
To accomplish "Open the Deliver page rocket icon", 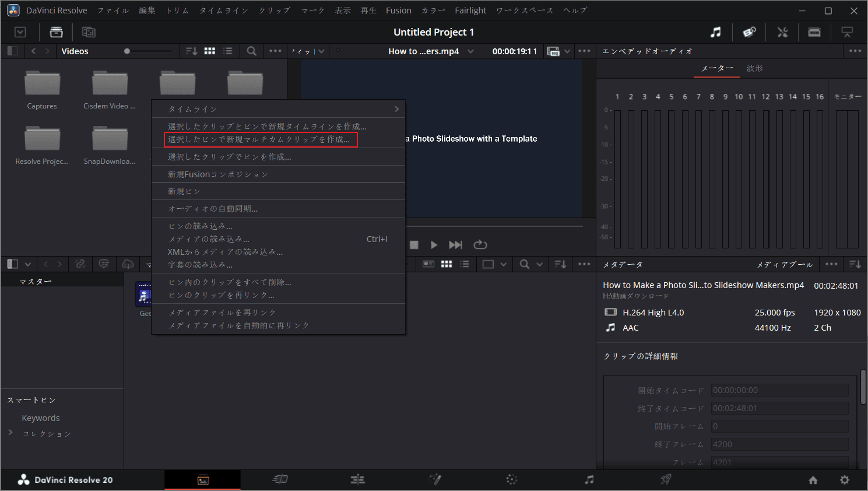I will [666, 479].
